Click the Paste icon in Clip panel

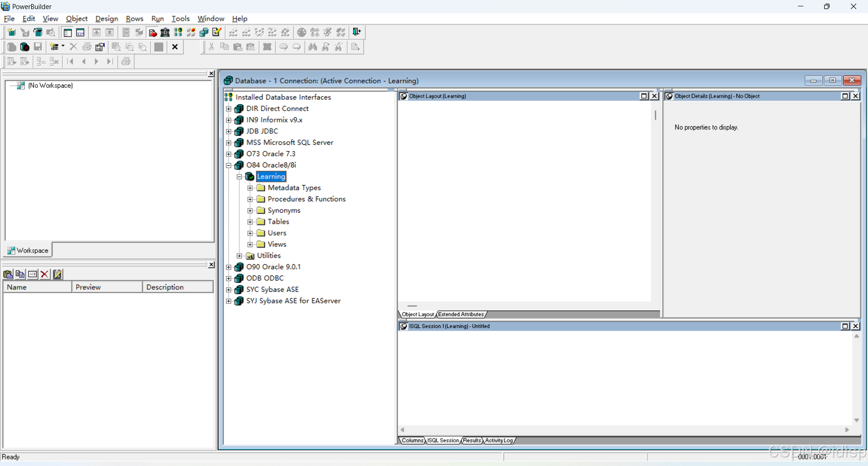[8, 274]
